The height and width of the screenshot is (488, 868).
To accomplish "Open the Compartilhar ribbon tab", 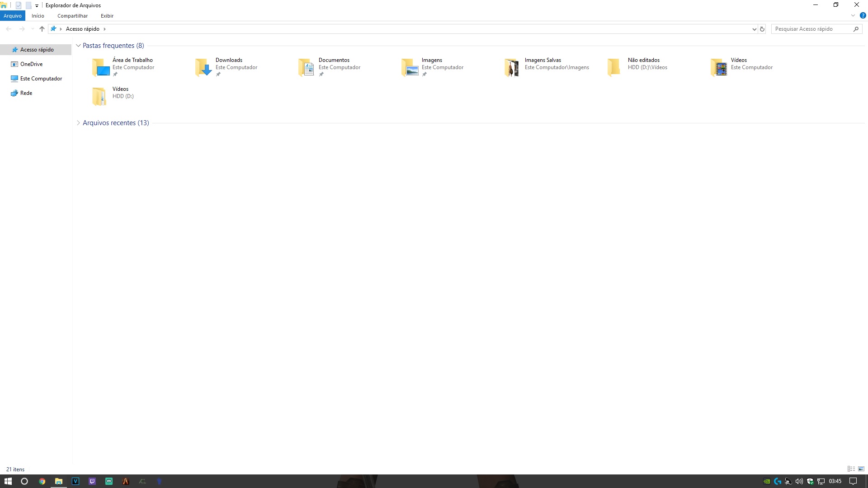I will pos(72,16).
